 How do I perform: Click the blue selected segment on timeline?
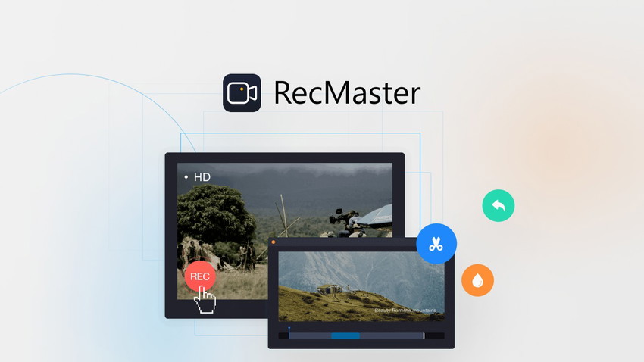[x=345, y=335]
